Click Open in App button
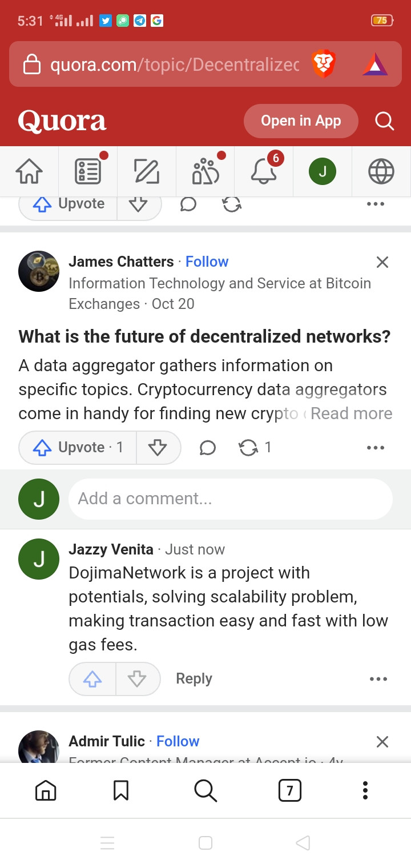Viewport: 411px width, 868px height. click(301, 121)
